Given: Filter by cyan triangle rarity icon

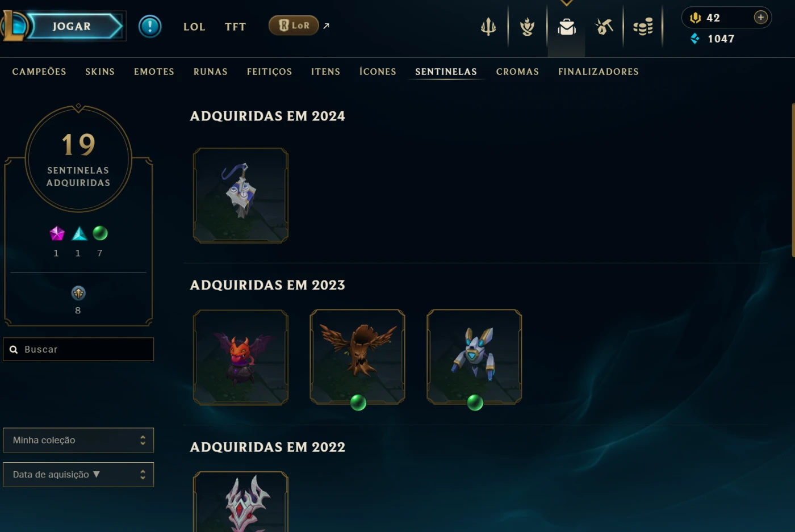Looking at the screenshot, I should click(79, 233).
